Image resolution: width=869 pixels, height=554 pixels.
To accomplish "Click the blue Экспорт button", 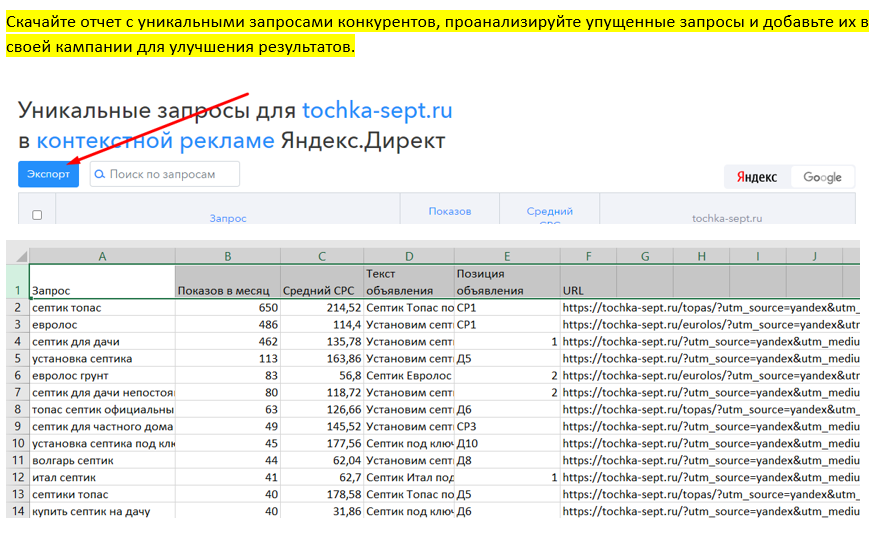I will click(48, 174).
